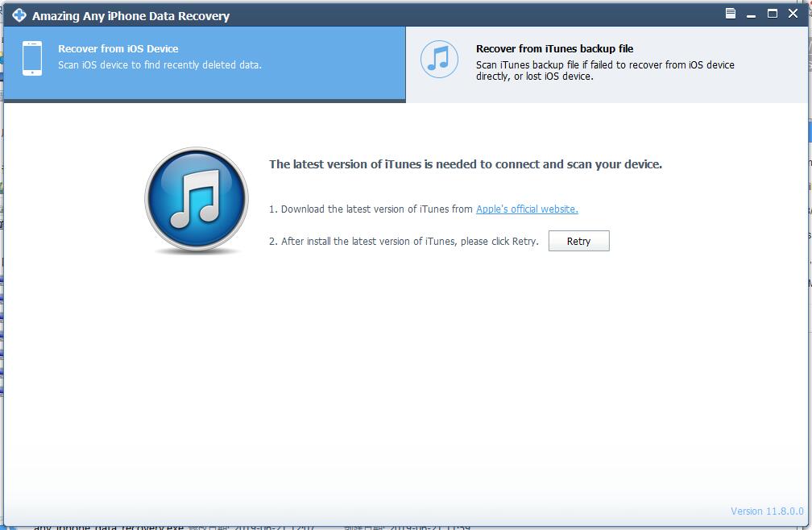The width and height of the screenshot is (812, 530).
Task: Click step 1 download instruction text
Action: [371, 208]
